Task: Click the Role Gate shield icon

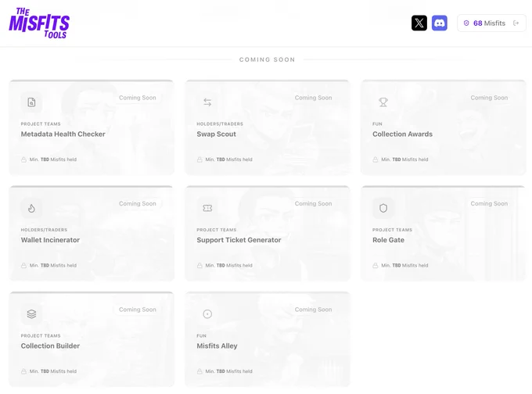Action: coord(383,208)
